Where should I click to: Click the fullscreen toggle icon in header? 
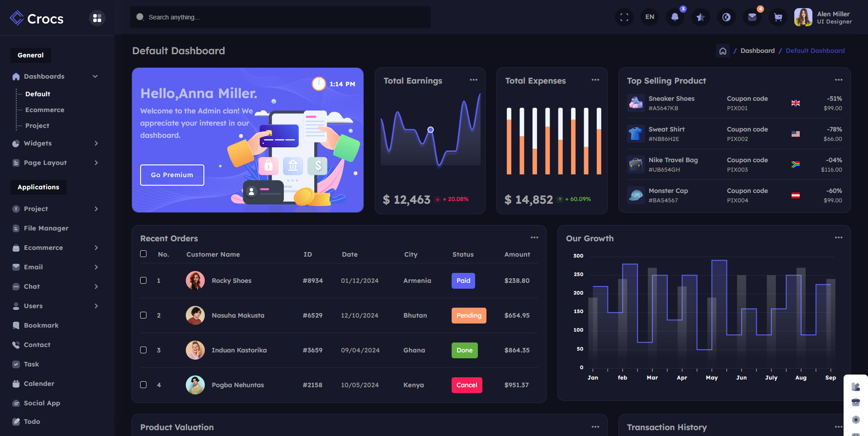coord(624,17)
